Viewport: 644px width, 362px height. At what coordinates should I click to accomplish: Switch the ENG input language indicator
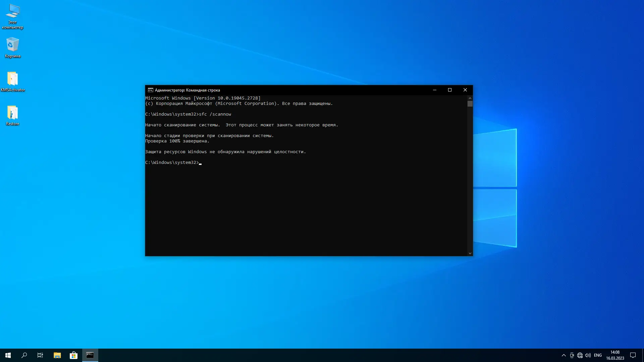(x=598, y=355)
